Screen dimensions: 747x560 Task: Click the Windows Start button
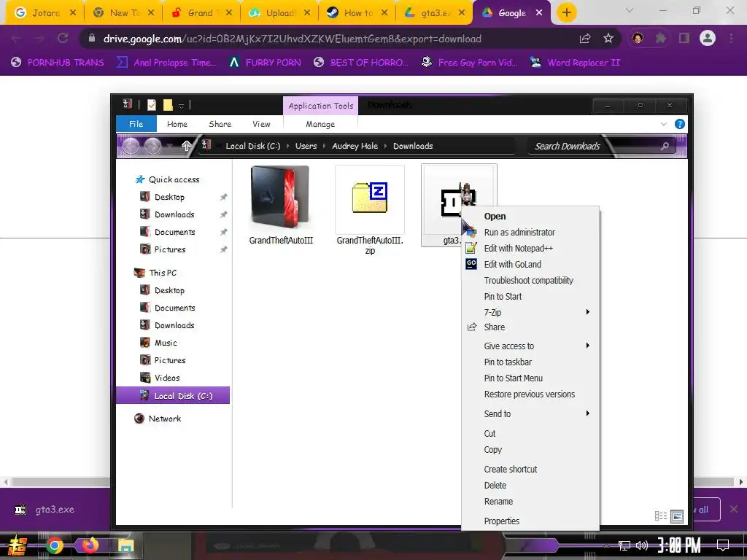coord(18,545)
